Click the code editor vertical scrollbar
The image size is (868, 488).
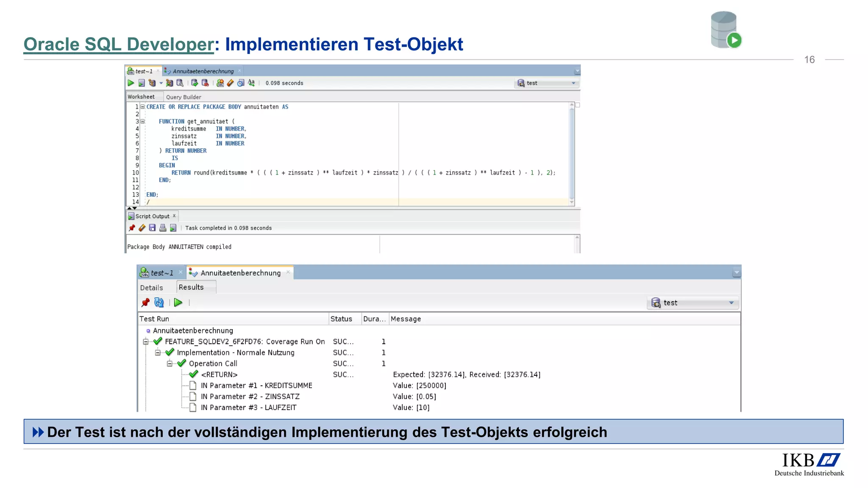point(572,153)
